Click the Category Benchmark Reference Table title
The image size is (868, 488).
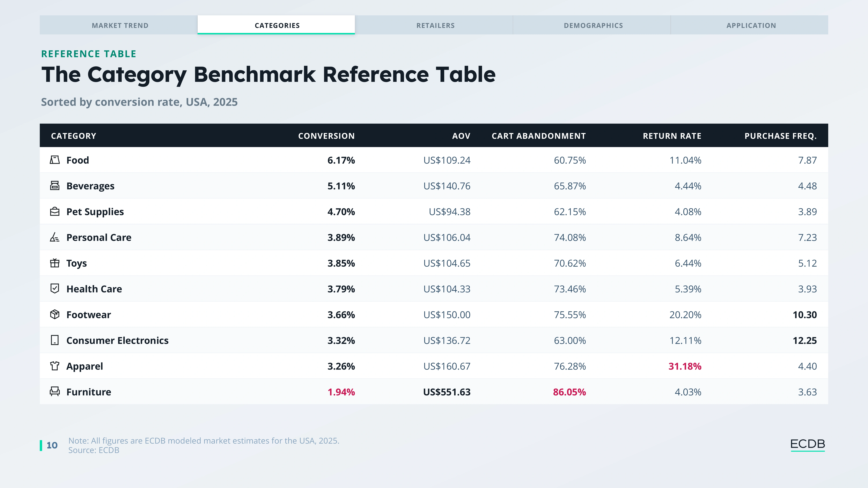268,75
